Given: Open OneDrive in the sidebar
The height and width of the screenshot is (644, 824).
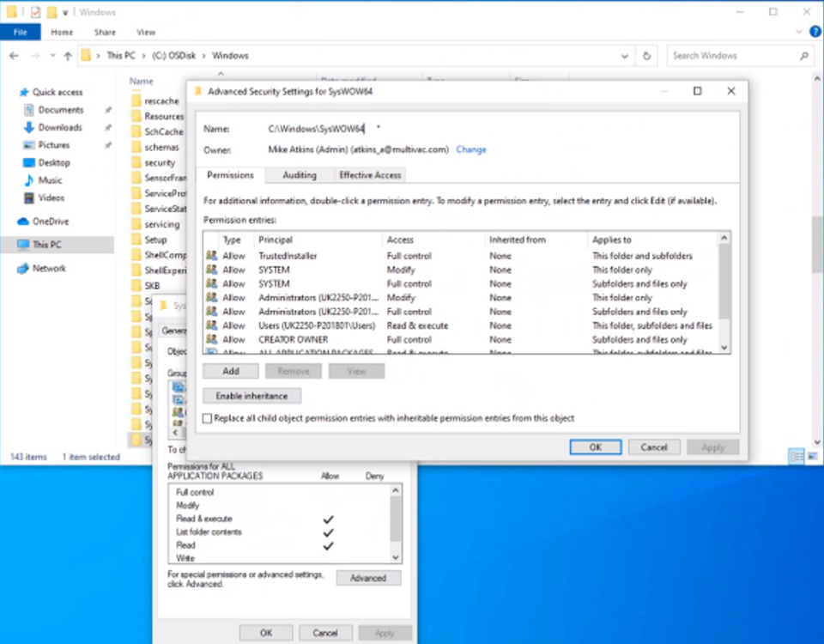Looking at the screenshot, I should [x=50, y=222].
